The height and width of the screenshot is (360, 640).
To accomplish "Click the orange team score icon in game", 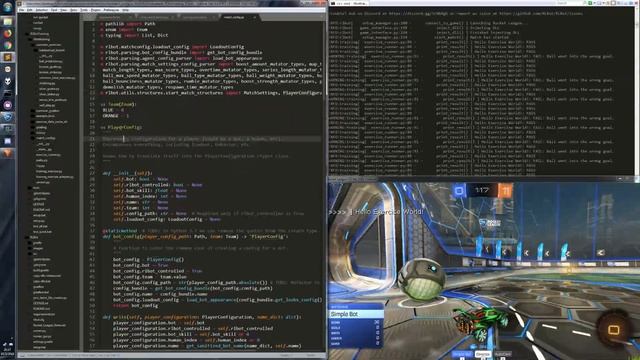I will click(x=505, y=191).
